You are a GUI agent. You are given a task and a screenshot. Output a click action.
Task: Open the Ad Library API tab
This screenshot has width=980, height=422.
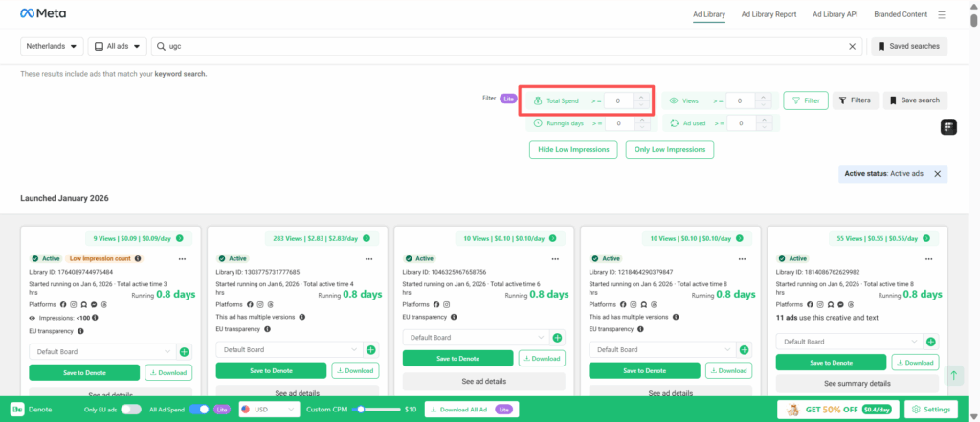tap(835, 14)
